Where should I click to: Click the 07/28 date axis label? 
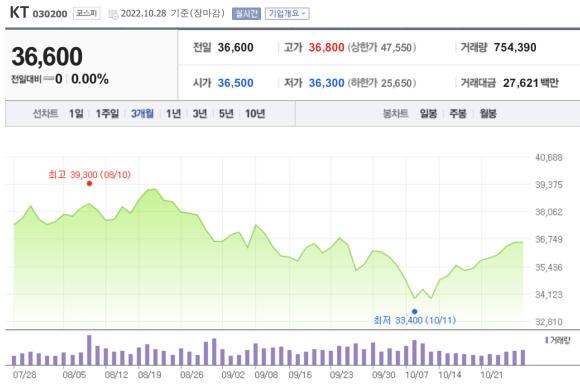[25, 375]
